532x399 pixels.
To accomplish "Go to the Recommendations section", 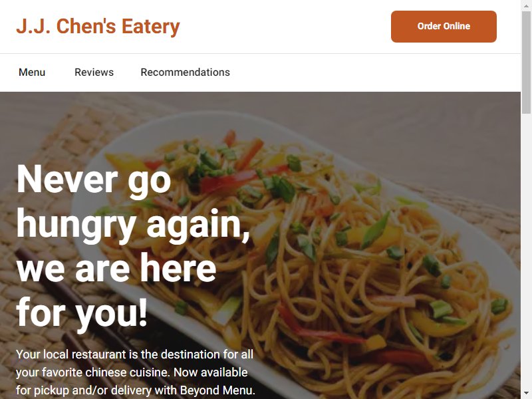I will (x=186, y=72).
